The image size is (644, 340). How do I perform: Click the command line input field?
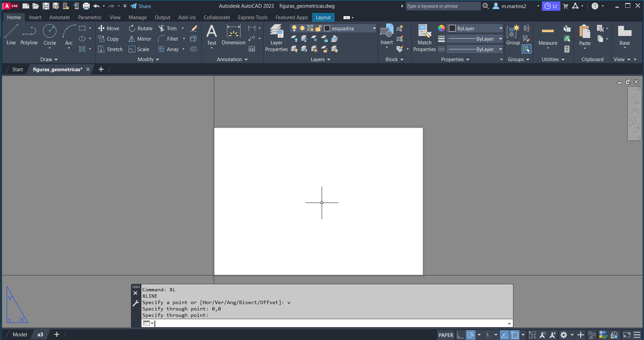point(329,323)
